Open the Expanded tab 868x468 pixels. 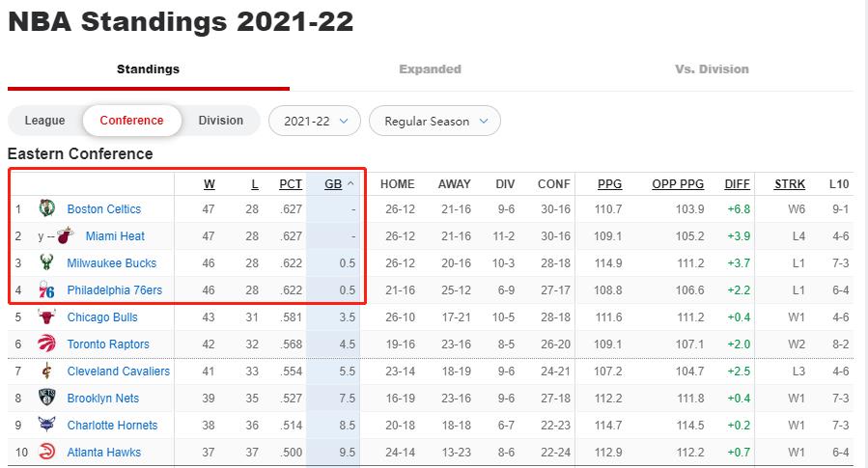click(430, 69)
